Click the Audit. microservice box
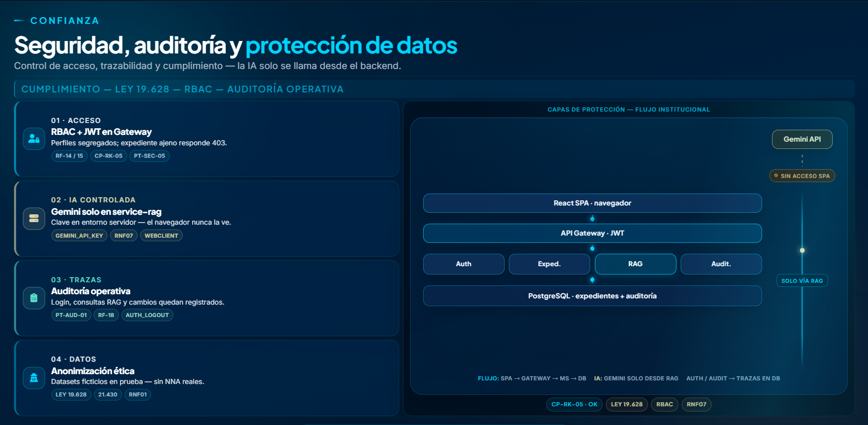 (x=721, y=264)
